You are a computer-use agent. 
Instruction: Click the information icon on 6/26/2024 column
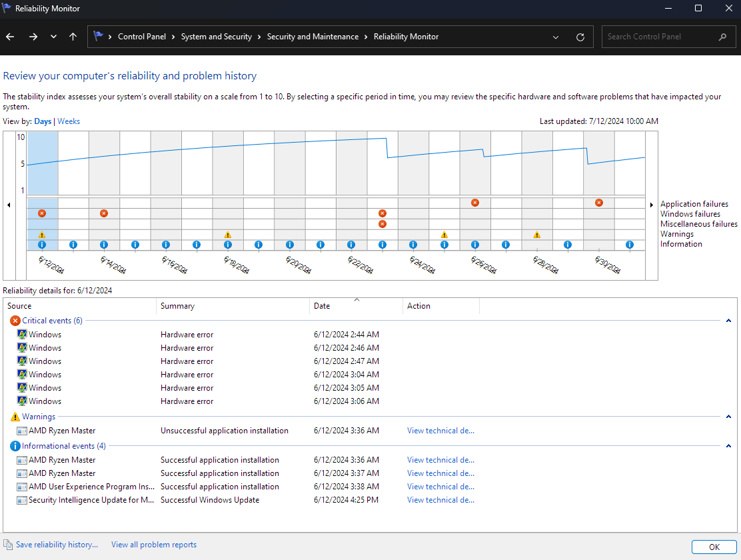pyautogui.click(x=475, y=245)
